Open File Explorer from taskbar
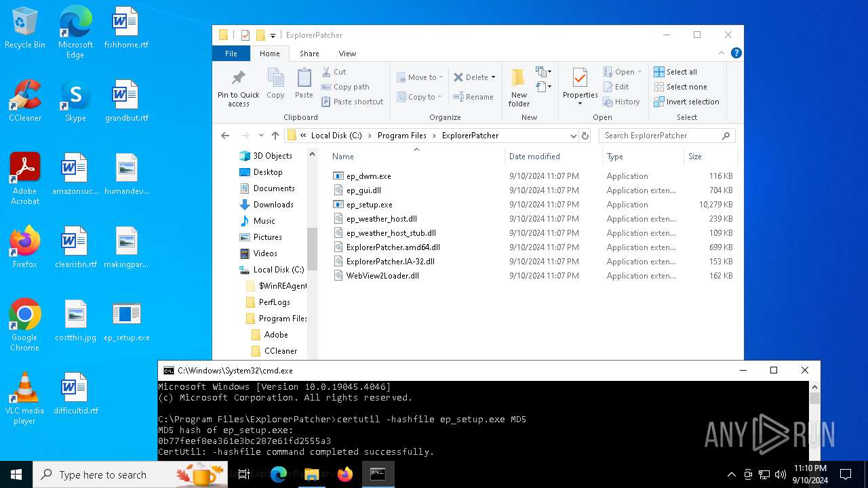This screenshot has height=488, width=868. tap(312, 474)
